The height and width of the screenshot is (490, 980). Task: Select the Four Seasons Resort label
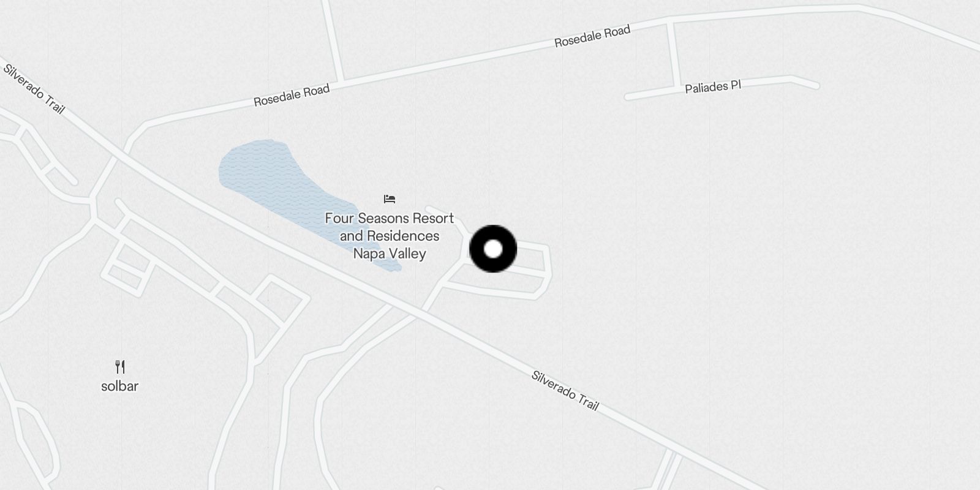click(x=390, y=236)
